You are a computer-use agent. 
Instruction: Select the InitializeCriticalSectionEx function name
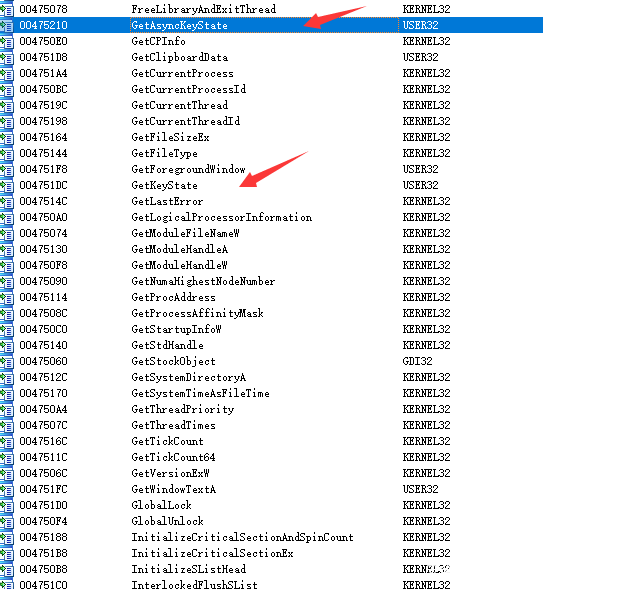tap(212, 553)
